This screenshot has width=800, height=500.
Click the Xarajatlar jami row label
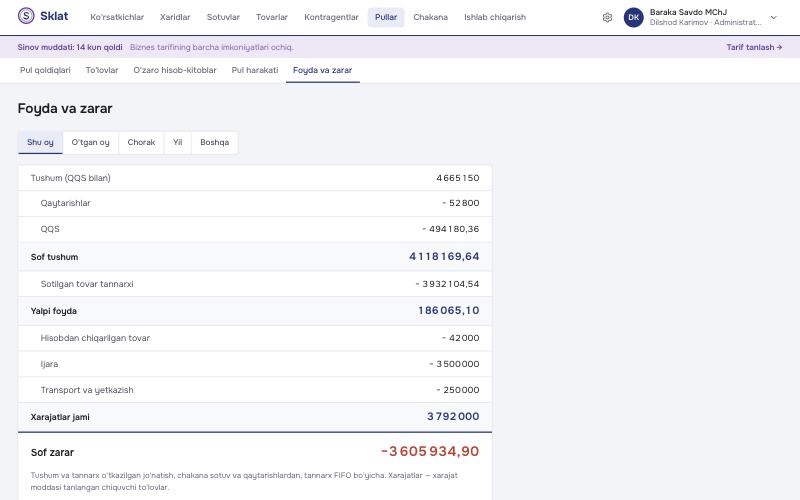coord(60,417)
